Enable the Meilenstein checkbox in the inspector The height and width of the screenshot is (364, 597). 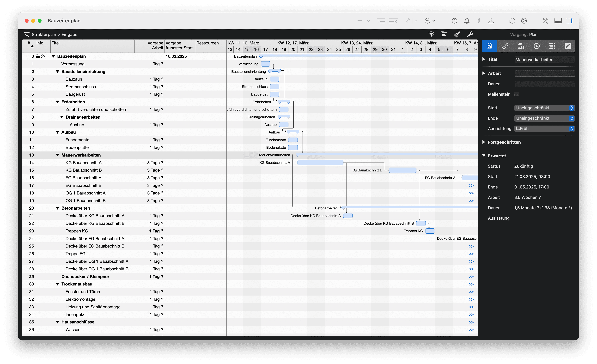point(517,94)
